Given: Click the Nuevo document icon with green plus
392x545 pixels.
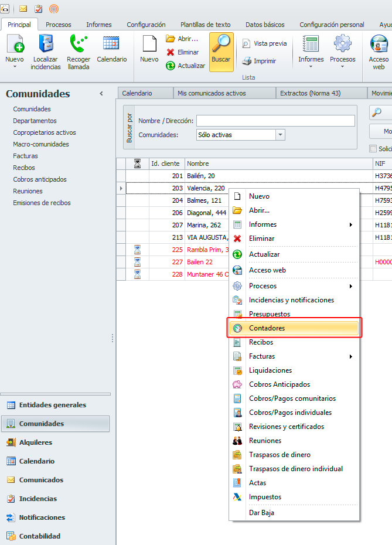Looking at the screenshot, I should (x=15, y=44).
